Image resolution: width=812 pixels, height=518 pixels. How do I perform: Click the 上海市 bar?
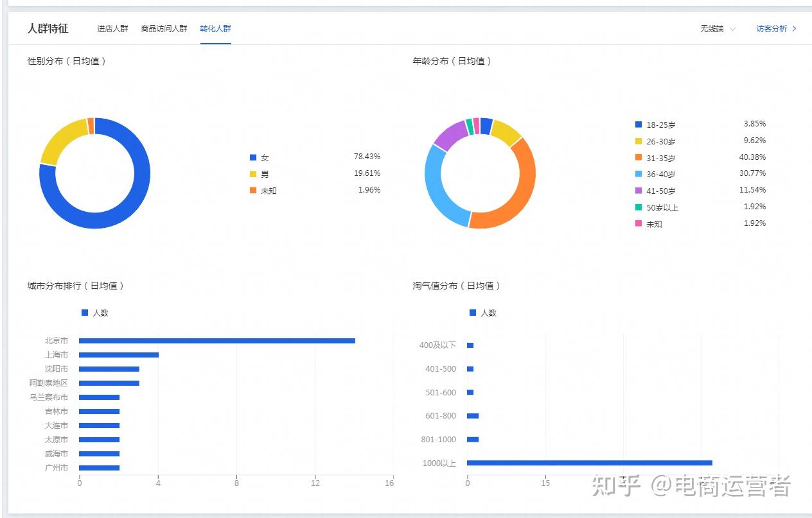point(119,355)
